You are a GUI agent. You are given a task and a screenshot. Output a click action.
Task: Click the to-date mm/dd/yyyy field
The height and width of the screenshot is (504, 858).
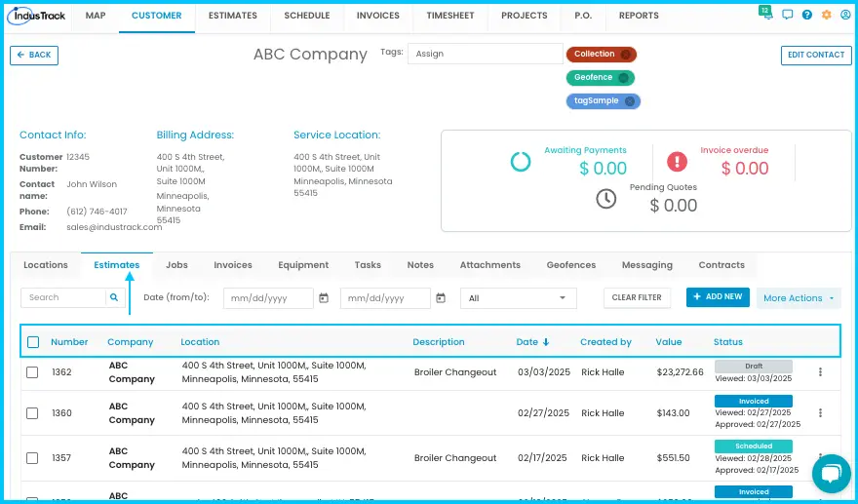(x=385, y=298)
